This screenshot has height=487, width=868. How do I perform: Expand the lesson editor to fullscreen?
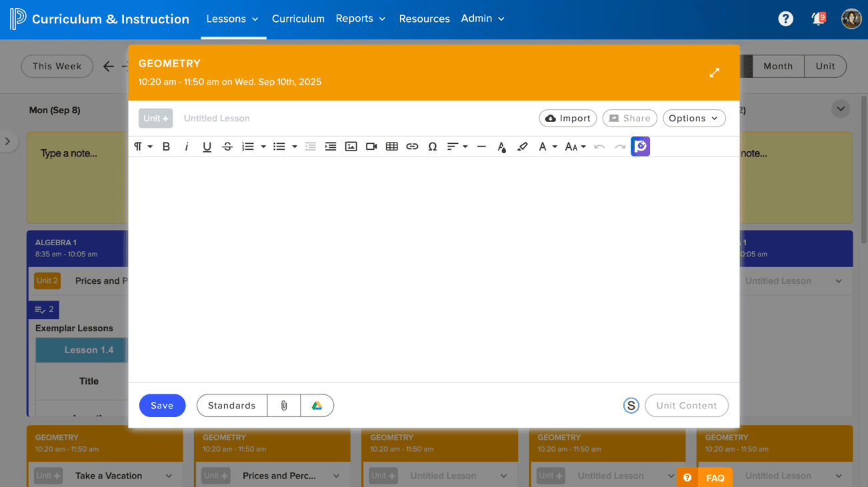click(x=715, y=73)
